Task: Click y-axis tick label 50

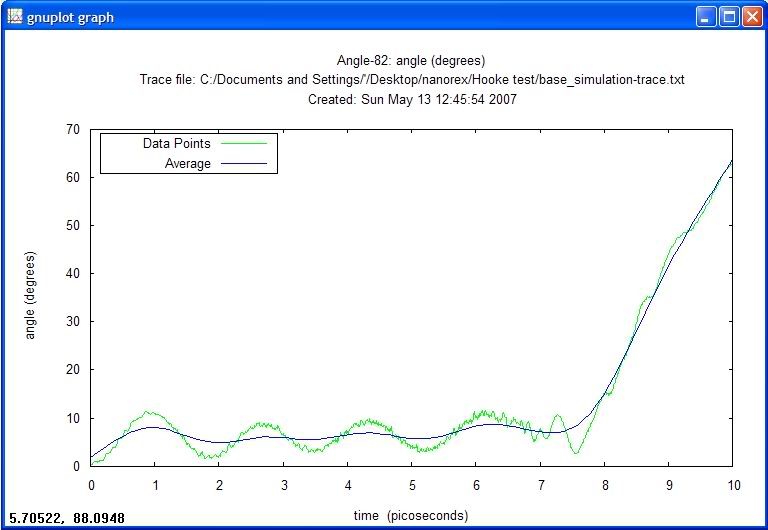Action: 72,225
